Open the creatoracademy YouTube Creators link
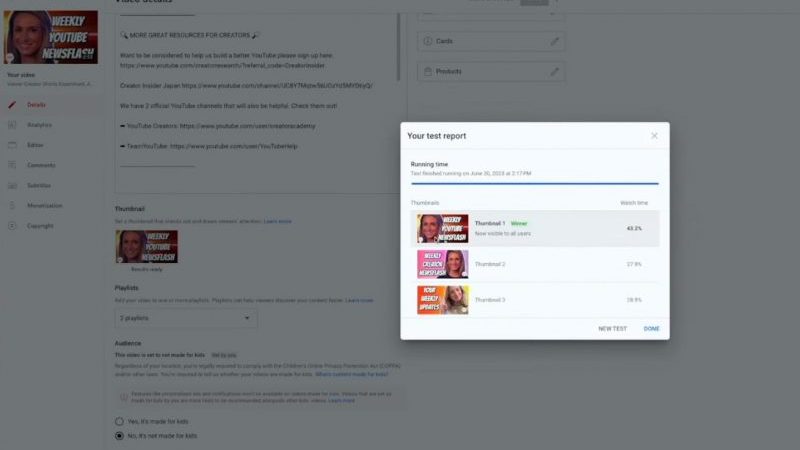This screenshot has height=450, width=800. (247, 126)
